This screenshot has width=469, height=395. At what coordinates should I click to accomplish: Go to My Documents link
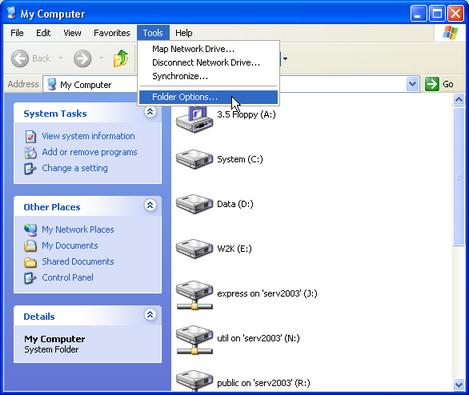point(70,245)
